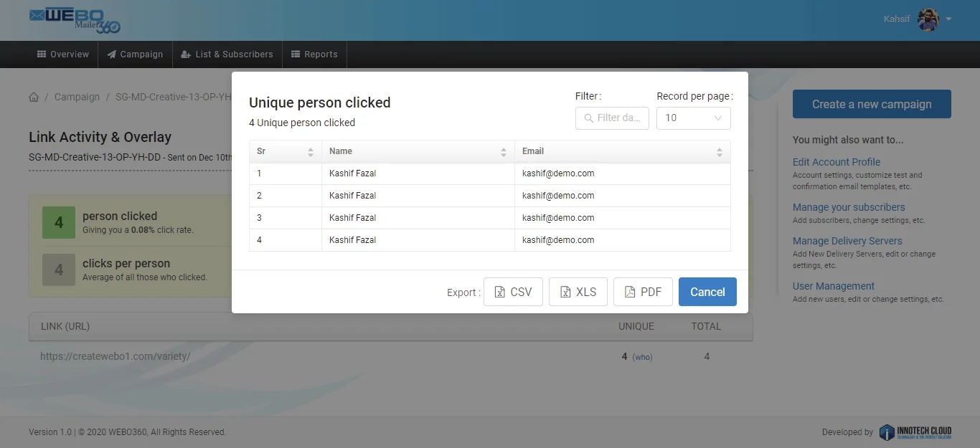The image size is (980, 448).
Task: Open the Campaign menu
Action: click(135, 54)
